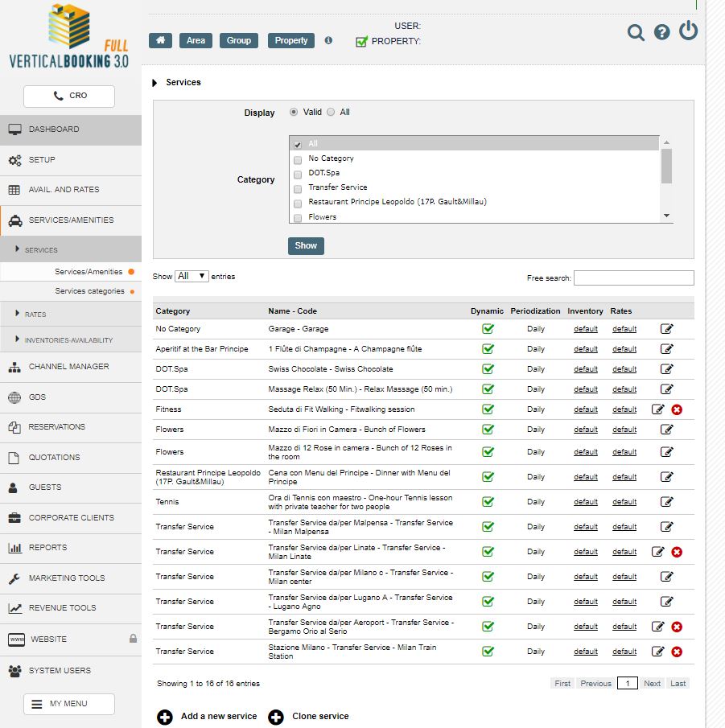The height and width of the screenshot is (728, 725).
Task: Sort by Category column header
Action: [173, 311]
